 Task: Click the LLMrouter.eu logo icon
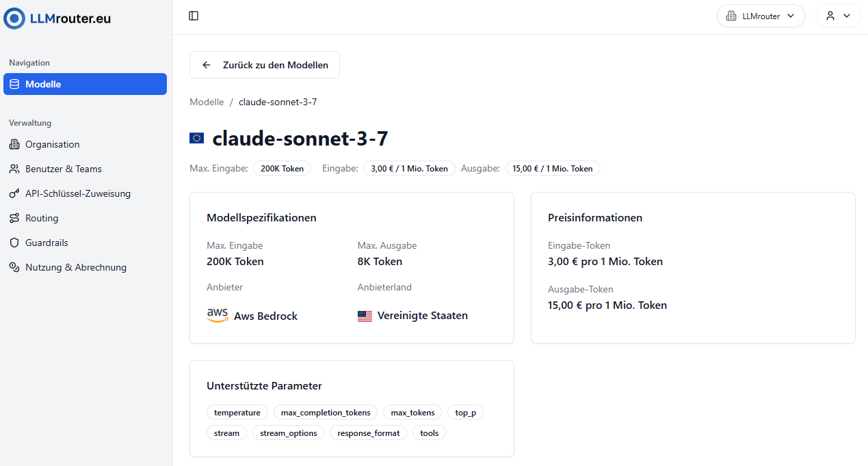point(14,18)
